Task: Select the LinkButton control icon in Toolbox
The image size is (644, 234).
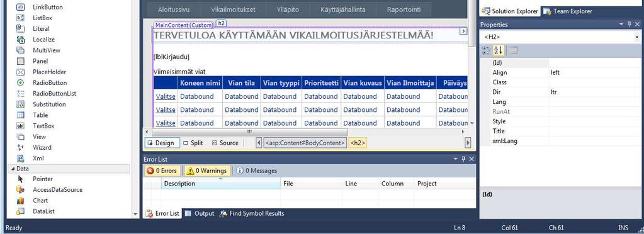Action: [x=21, y=8]
